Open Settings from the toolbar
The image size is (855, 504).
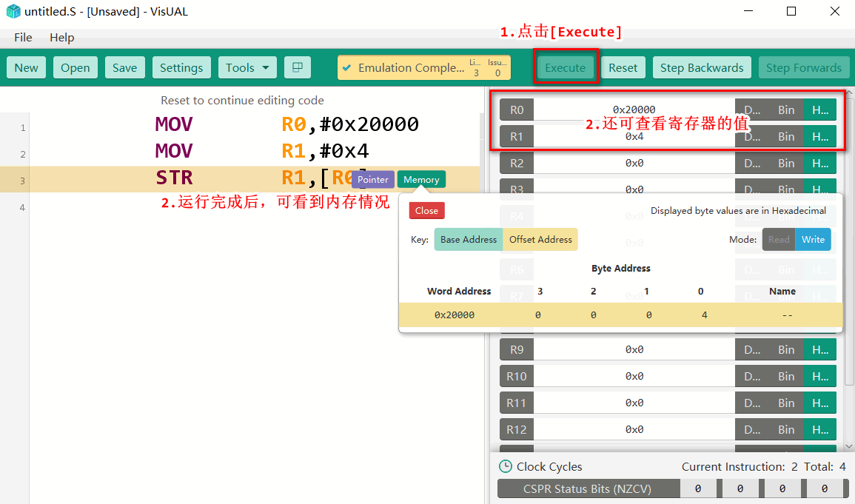coord(181,67)
